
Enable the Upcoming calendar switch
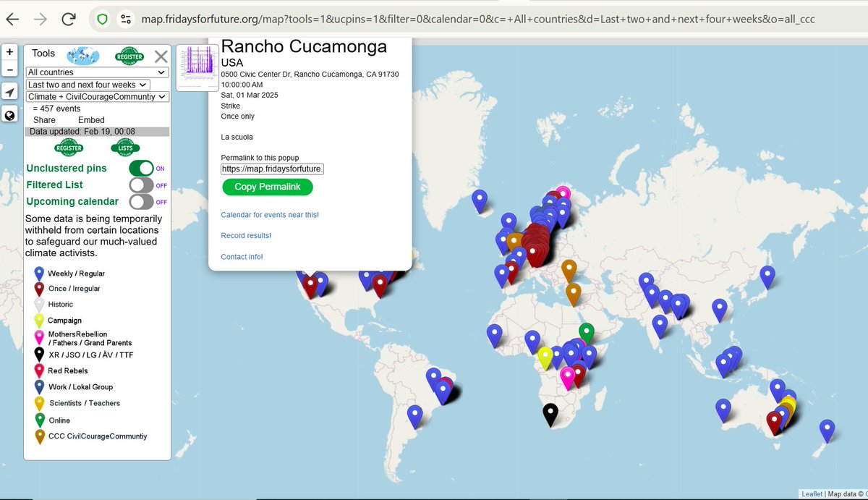(x=141, y=202)
